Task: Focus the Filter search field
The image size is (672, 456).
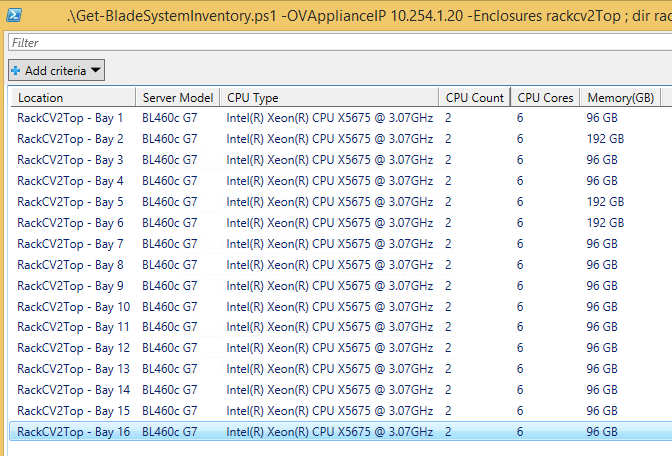Action: (339, 42)
